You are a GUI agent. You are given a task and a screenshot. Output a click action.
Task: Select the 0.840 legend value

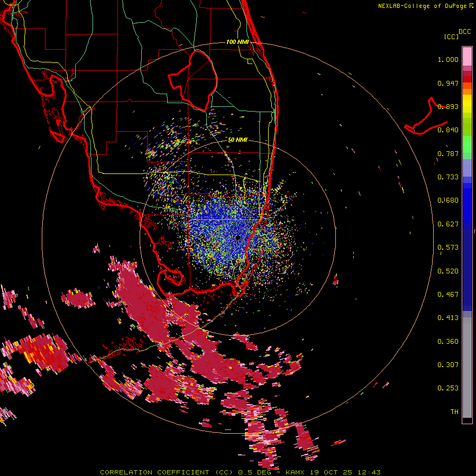point(448,130)
